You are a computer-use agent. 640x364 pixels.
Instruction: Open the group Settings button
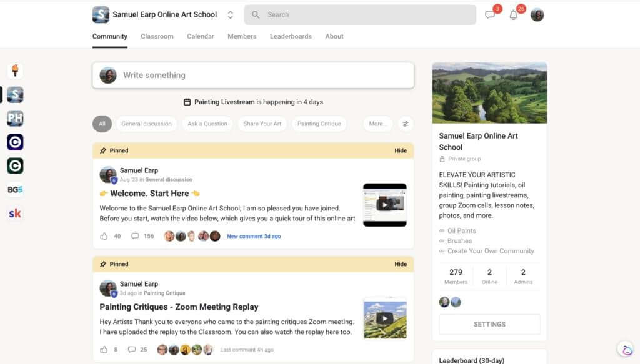point(489,324)
